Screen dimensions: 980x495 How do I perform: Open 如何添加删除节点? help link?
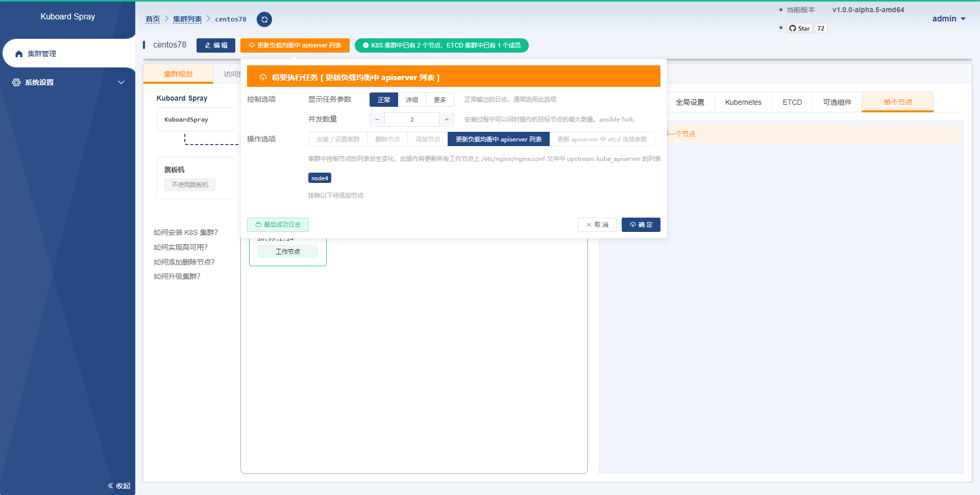click(184, 262)
